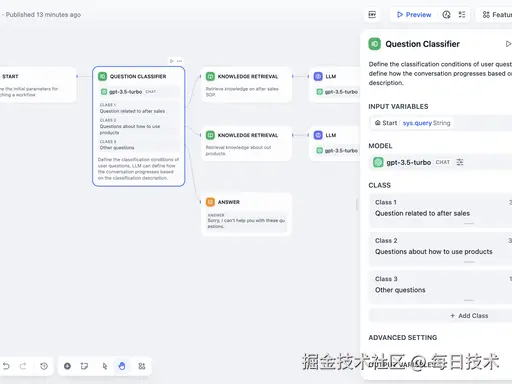Edit Class 1 text 'Question related to after sales'

click(422, 213)
